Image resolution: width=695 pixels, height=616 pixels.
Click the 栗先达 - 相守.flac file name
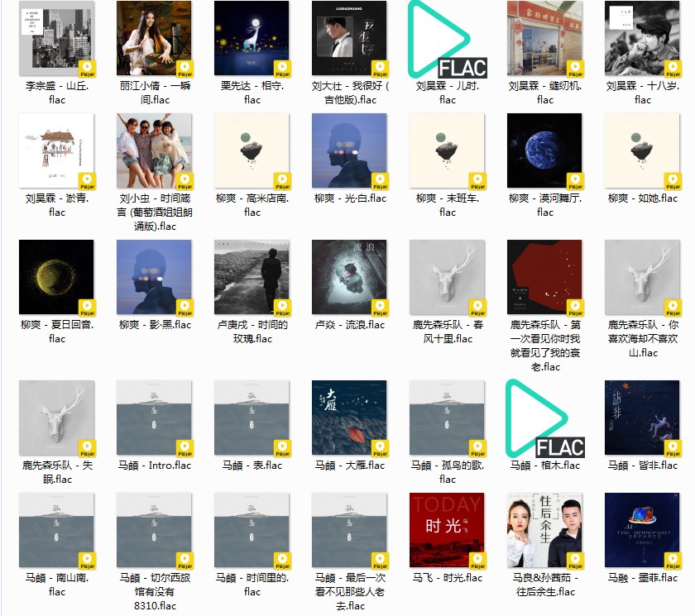pyautogui.click(x=252, y=93)
